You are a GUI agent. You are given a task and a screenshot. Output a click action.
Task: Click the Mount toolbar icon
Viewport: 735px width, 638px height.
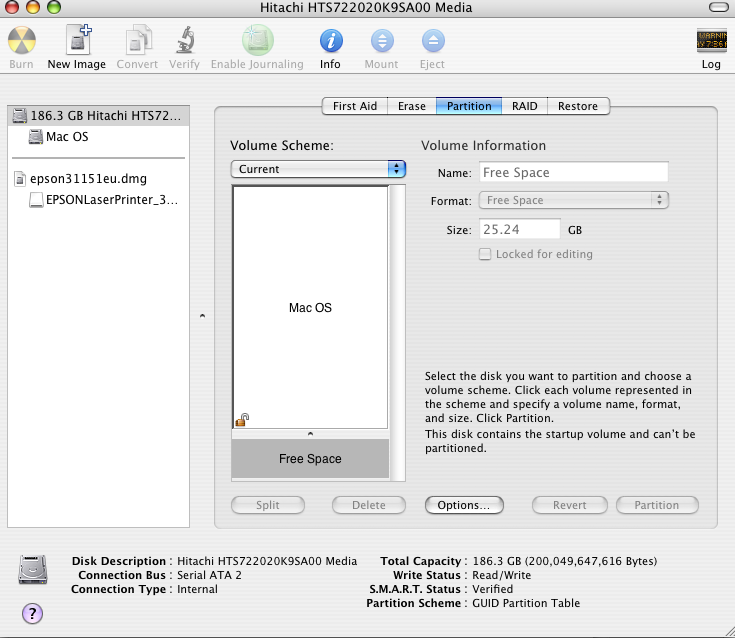coord(382,41)
